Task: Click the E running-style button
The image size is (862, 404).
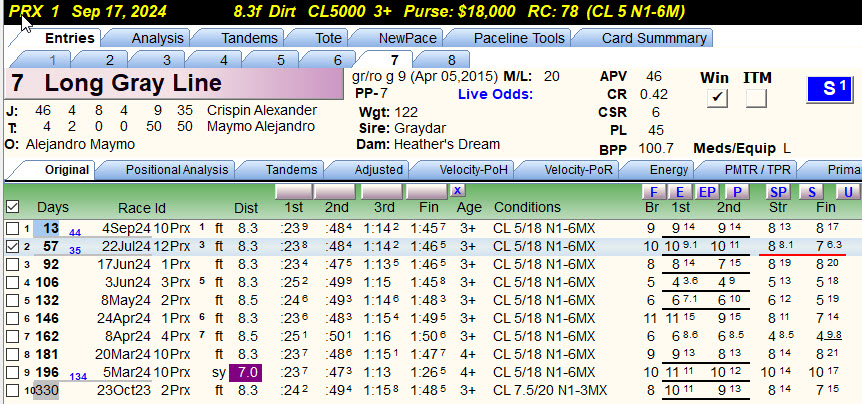Action: coord(680,192)
